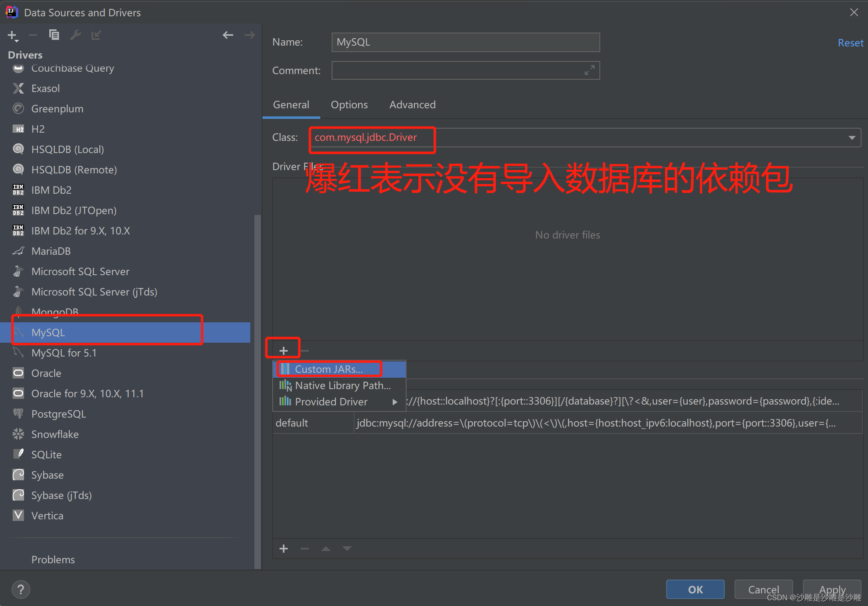
Task: Click the Apply button
Action: pos(832,589)
